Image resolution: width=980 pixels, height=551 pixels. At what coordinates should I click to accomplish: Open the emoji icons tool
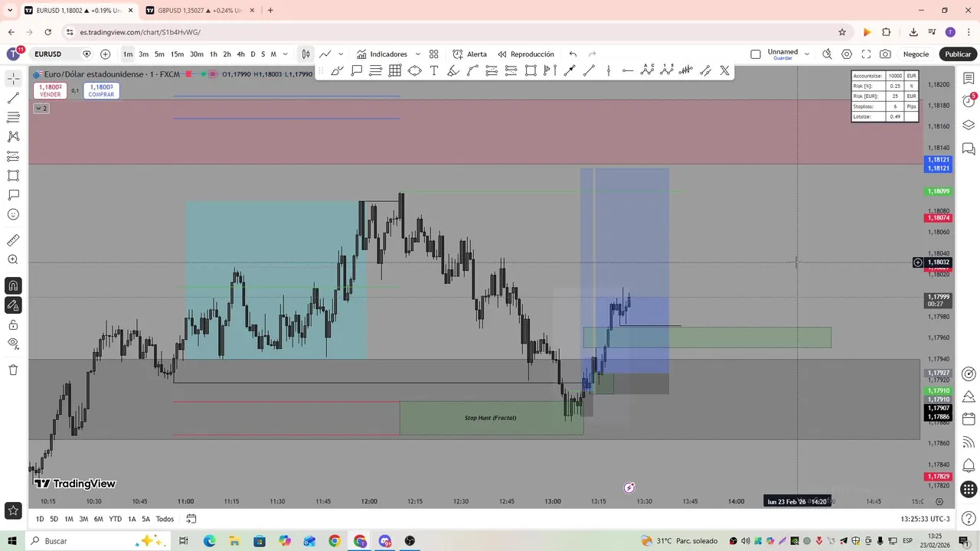13,215
